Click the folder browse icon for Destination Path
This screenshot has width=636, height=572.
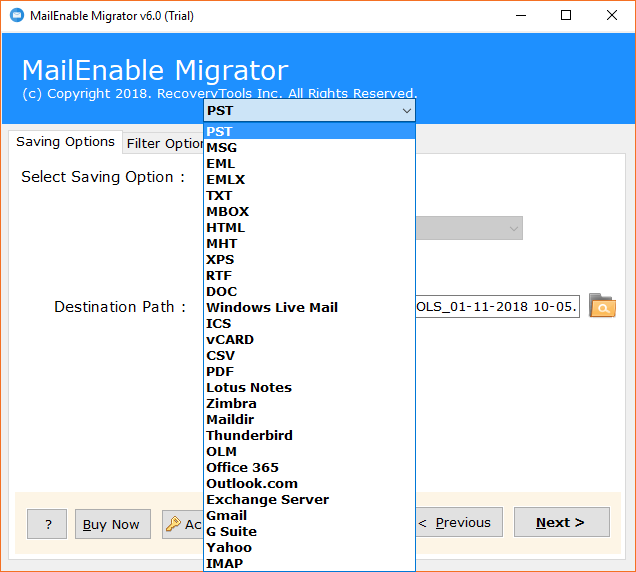(x=602, y=305)
